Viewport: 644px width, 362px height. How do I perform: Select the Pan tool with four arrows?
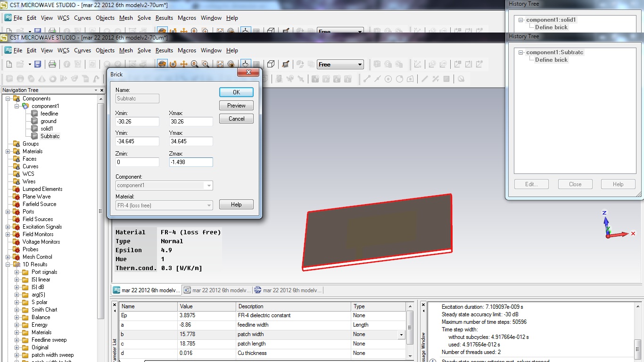click(x=184, y=64)
